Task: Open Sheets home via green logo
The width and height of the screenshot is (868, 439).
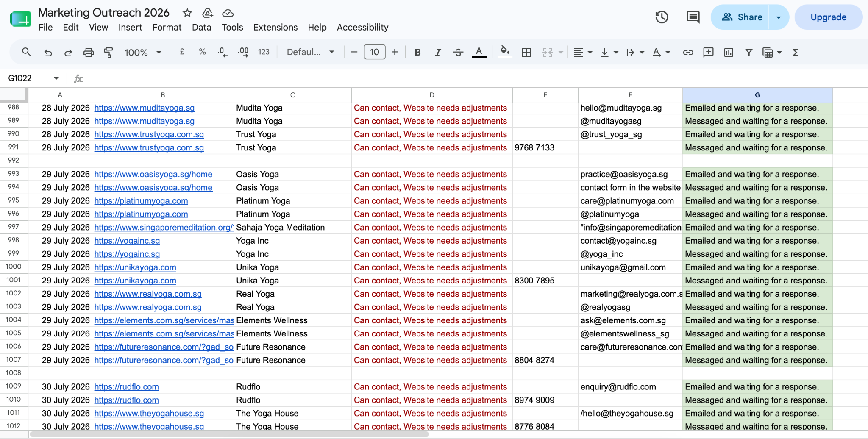Action: pyautogui.click(x=20, y=19)
